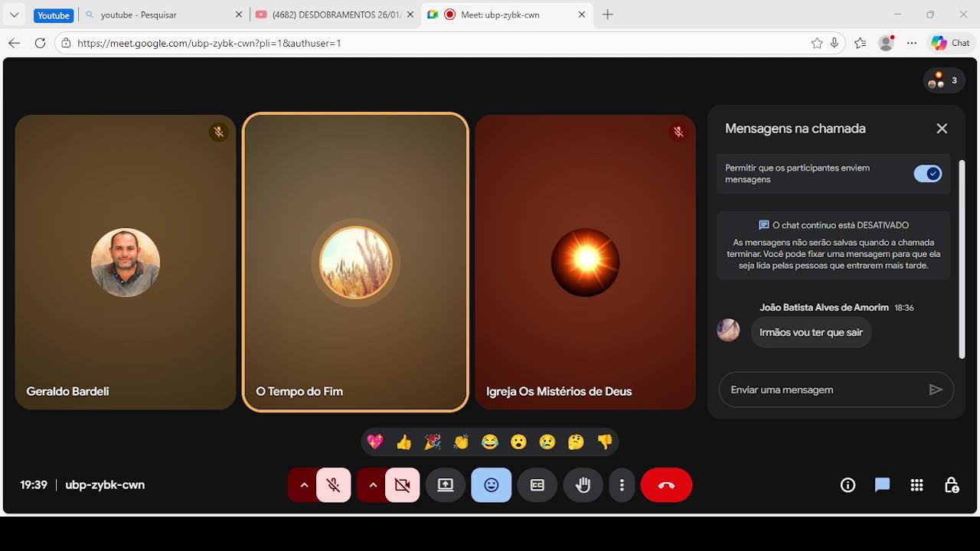This screenshot has height=551, width=980.
Task: Open the browser tab list chevron
Action: point(14,15)
